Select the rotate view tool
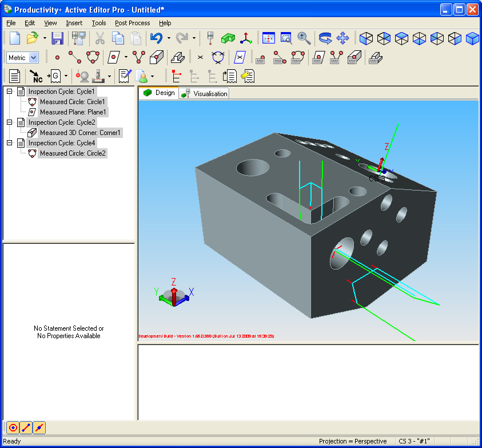Viewport: 482px width, 448px height. click(325, 39)
